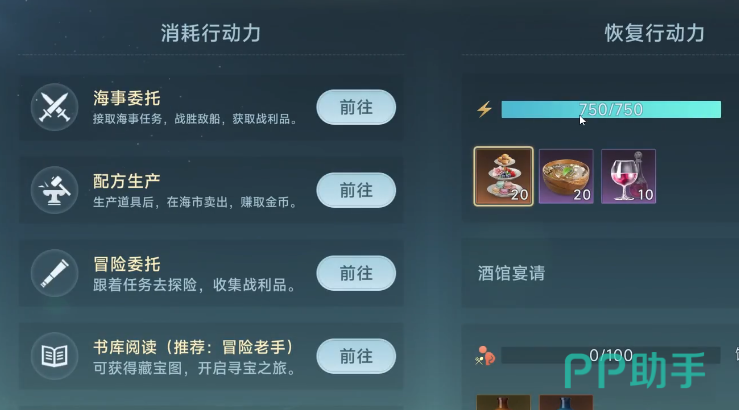
Task: Click the 消耗行动力 section header
Action: pyautogui.click(x=211, y=33)
